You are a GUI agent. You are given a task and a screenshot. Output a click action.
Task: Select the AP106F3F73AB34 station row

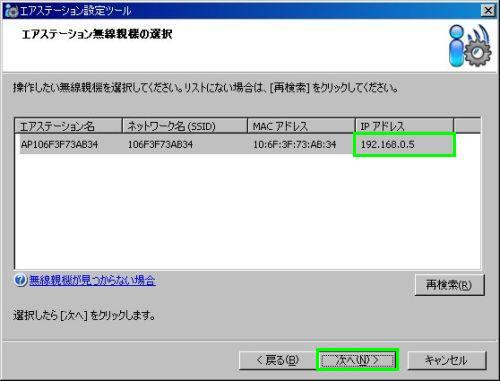tap(237, 145)
